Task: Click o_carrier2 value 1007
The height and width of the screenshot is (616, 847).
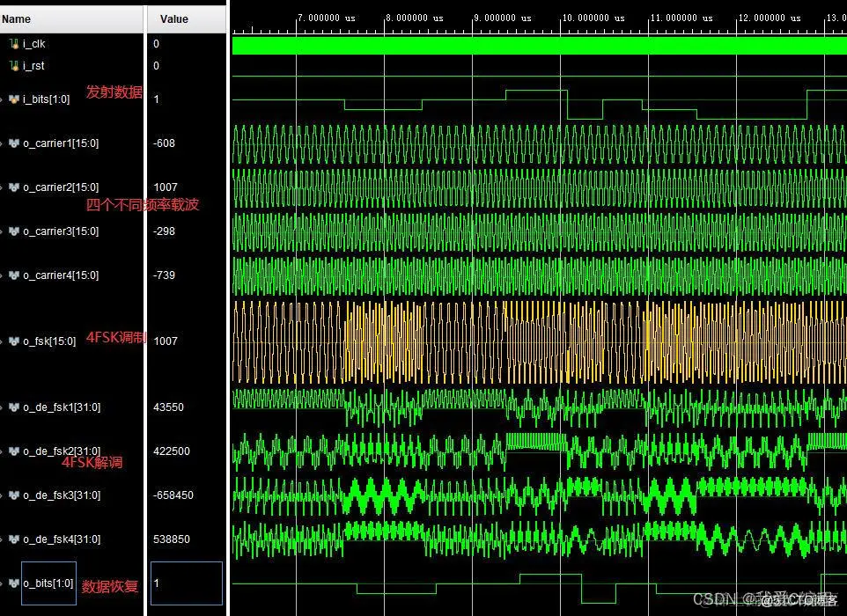Action: (166, 187)
